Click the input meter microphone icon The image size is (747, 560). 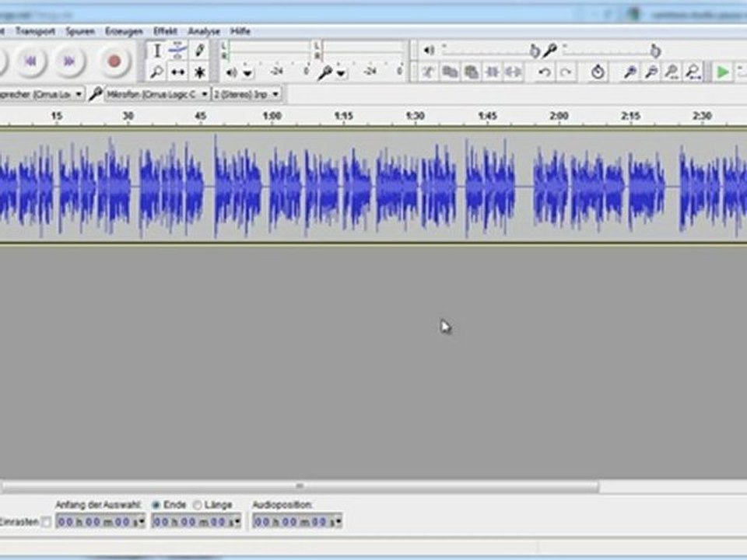tap(325, 73)
